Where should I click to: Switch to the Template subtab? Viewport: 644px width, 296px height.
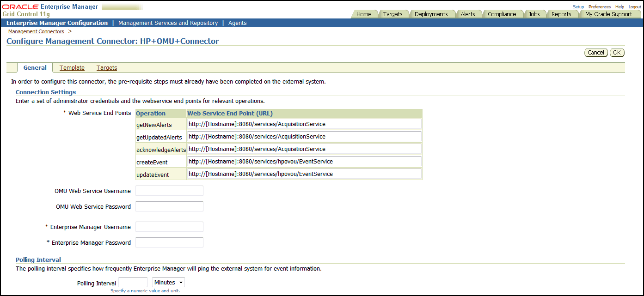click(x=72, y=68)
